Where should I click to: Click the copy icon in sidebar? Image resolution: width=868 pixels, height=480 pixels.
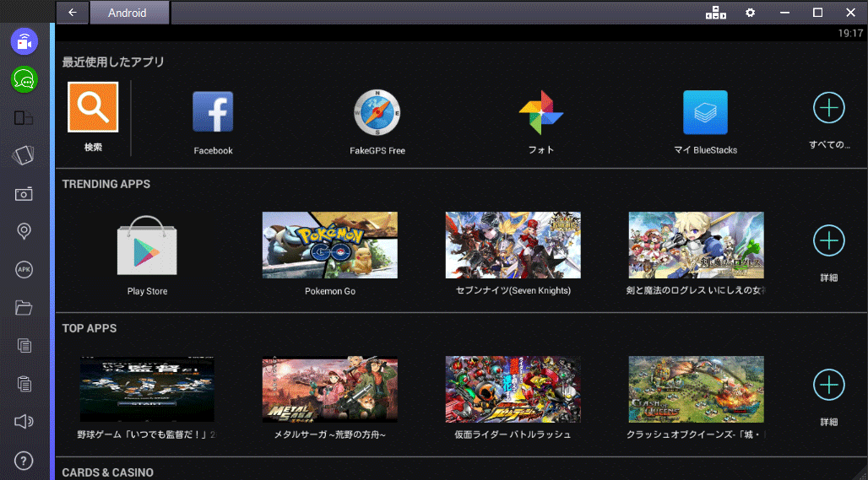[24, 346]
